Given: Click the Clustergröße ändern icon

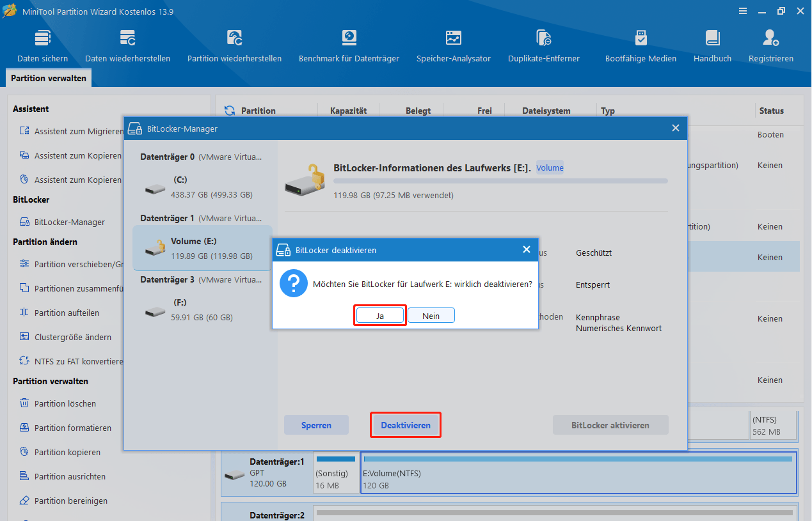Looking at the screenshot, I should (24, 337).
